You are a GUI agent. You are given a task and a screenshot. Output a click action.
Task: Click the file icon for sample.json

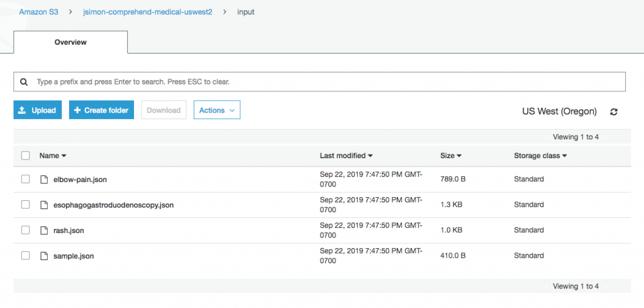(44, 256)
